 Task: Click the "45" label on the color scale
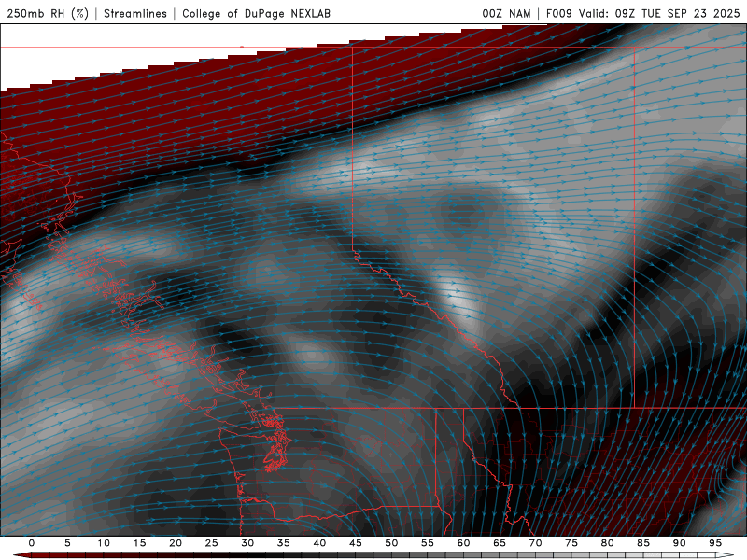point(356,543)
